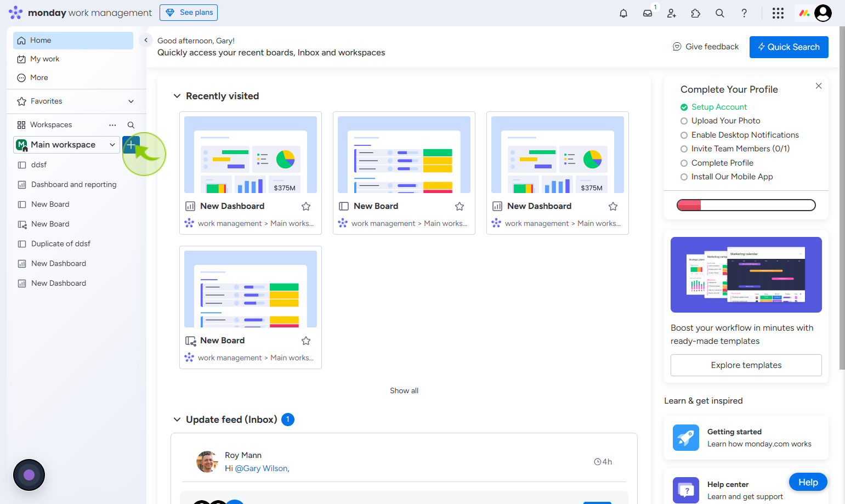Screen dimensions: 845x504
Task: Collapse the Recently visited section
Action: pyautogui.click(x=177, y=96)
